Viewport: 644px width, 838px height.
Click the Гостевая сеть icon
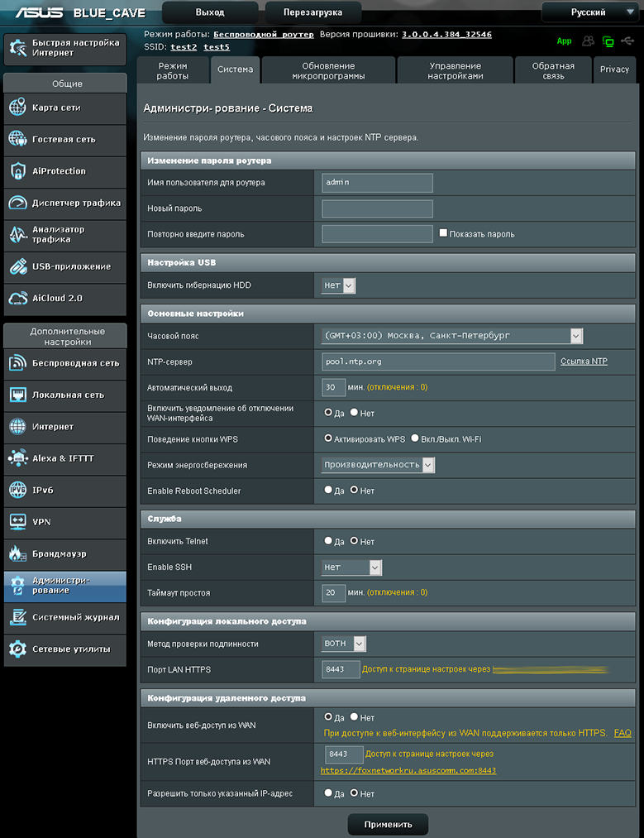[x=17, y=139]
